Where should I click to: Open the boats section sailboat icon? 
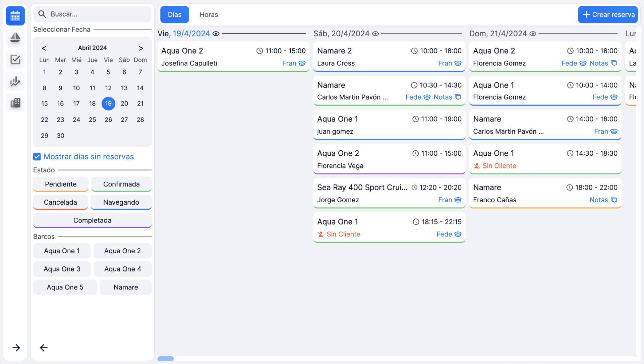point(15,38)
